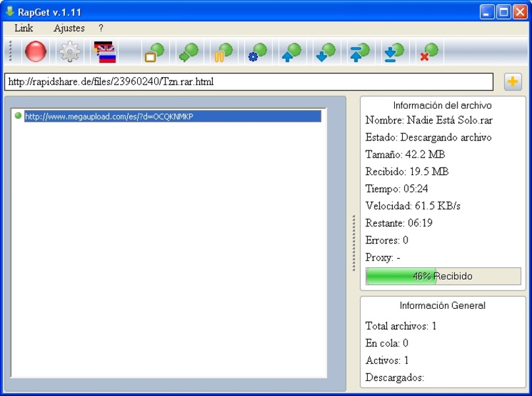Click the rapidshare URL input field
This screenshot has height=396, width=532.
249,81
